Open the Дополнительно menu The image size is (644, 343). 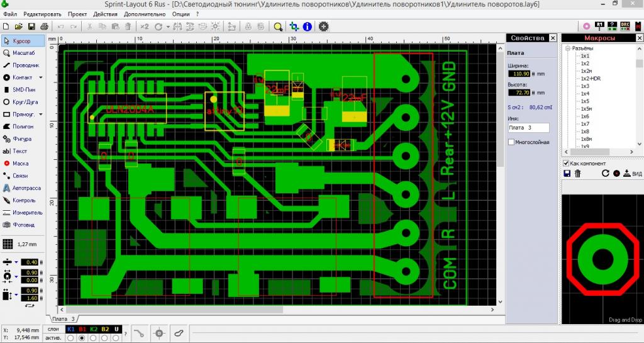145,14
